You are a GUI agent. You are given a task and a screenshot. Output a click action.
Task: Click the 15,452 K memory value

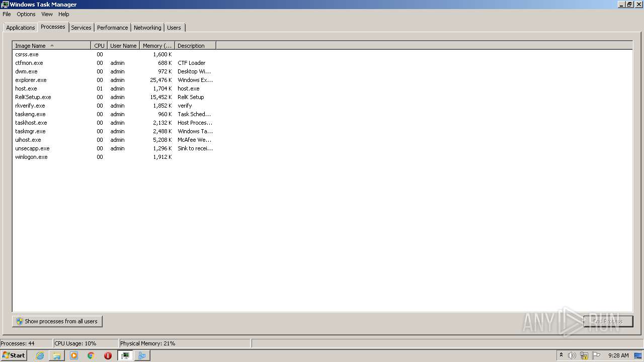point(161,97)
